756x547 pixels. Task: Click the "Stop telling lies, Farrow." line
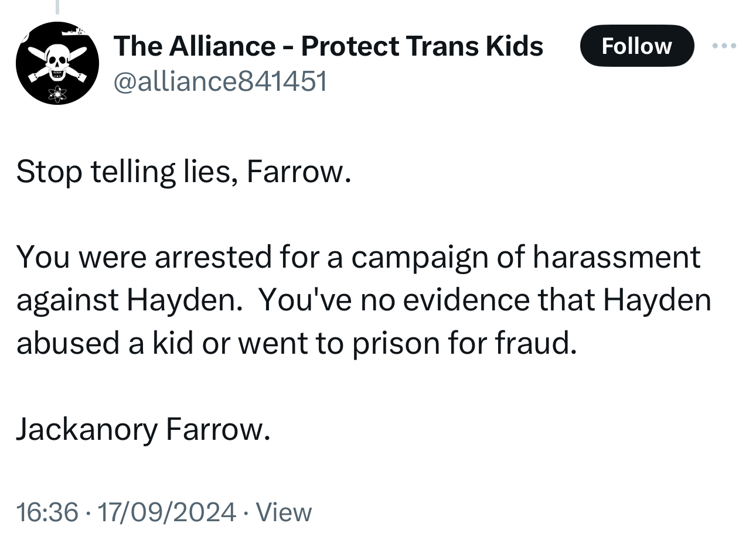tap(183, 172)
